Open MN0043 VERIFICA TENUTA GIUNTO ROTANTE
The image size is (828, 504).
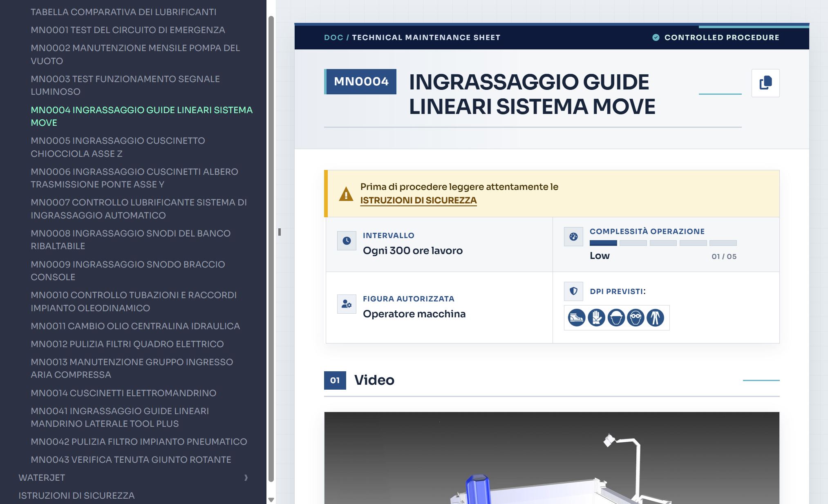tap(131, 459)
